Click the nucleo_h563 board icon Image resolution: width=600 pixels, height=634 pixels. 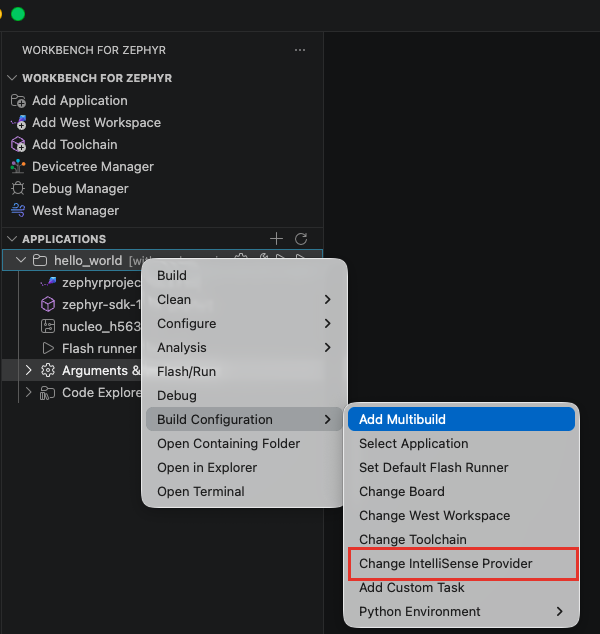tap(48, 326)
